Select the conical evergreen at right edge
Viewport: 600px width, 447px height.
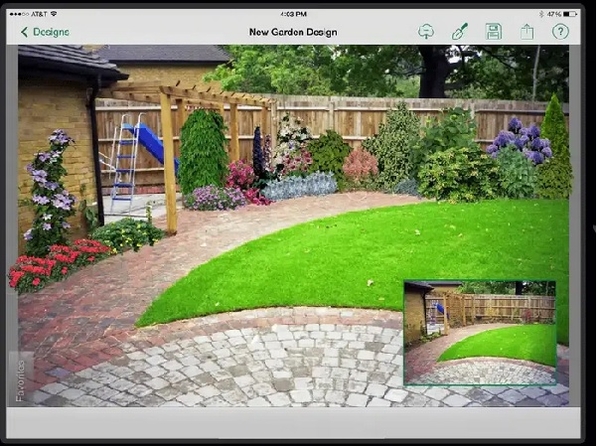click(555, 145)
